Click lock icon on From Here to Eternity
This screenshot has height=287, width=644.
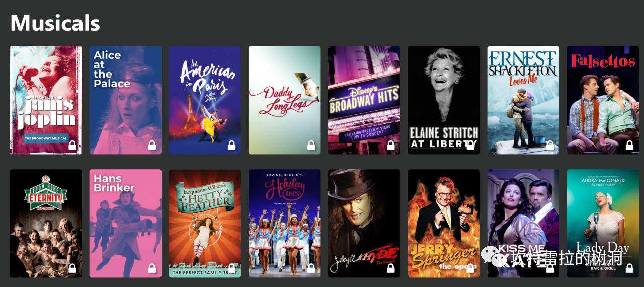(72, 269)
